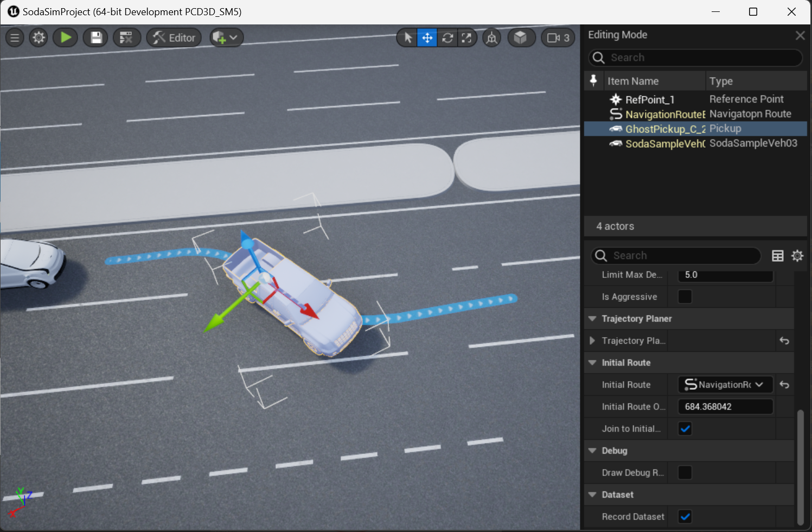Edit Initial Route Offset value 684.368042
Image resolution: width=812 pixels, height=532 pixels.
pos(725,407)
